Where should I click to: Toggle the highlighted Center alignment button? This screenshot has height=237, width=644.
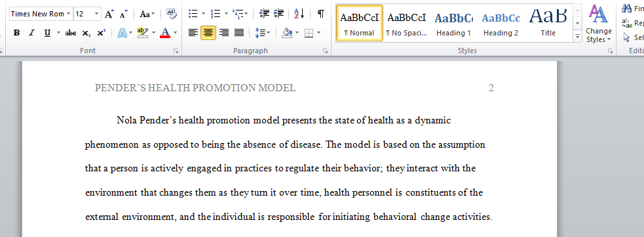[x=208, y=33]
